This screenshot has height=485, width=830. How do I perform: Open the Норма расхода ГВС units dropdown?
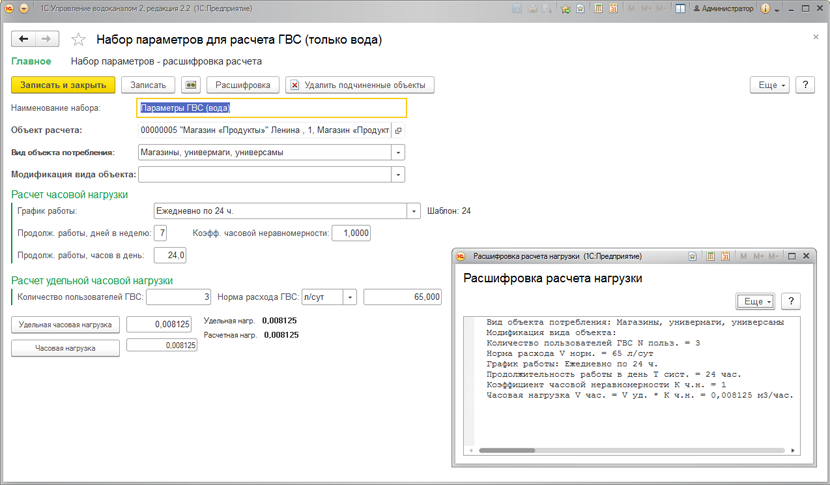[x=350, y=297]
